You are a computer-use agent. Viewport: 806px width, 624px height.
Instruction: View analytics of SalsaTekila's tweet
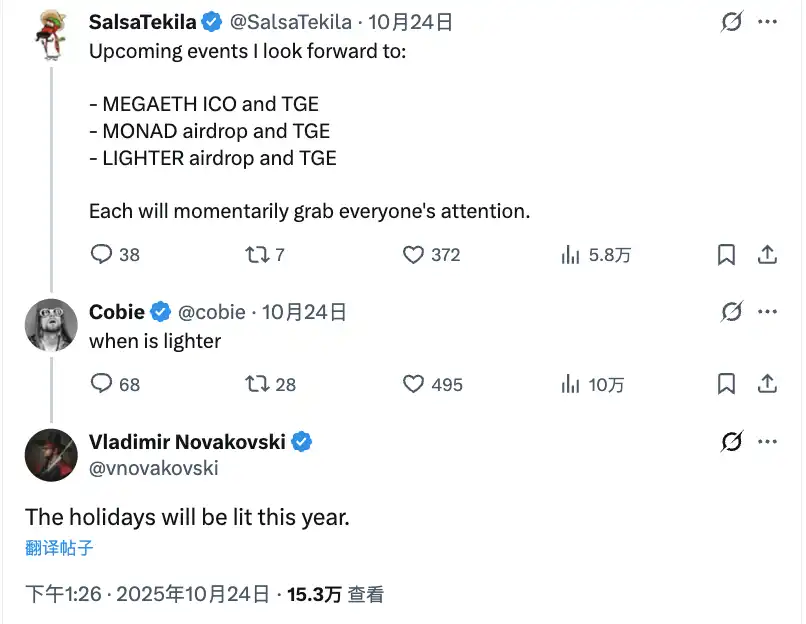[571, 255]
